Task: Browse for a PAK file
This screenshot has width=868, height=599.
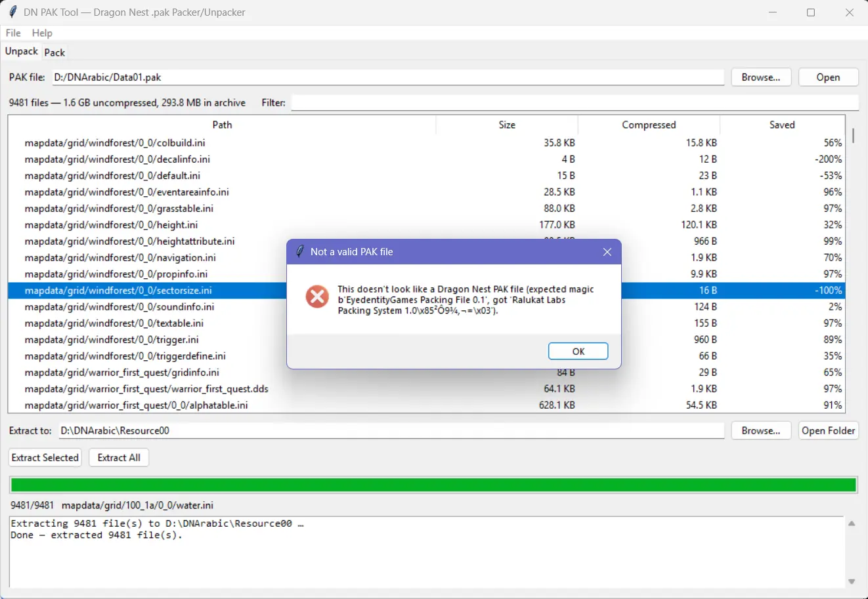Action: click(761, 77)
